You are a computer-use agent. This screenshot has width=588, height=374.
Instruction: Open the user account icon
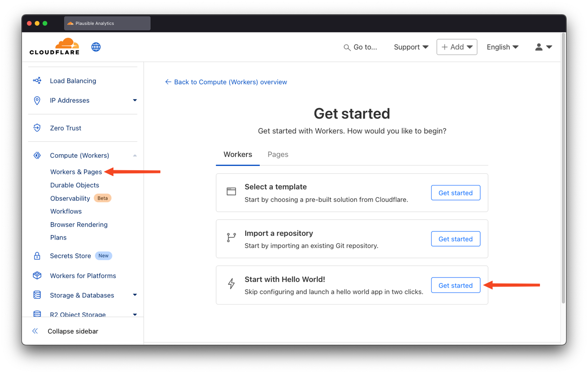click(x=539, y=47)
